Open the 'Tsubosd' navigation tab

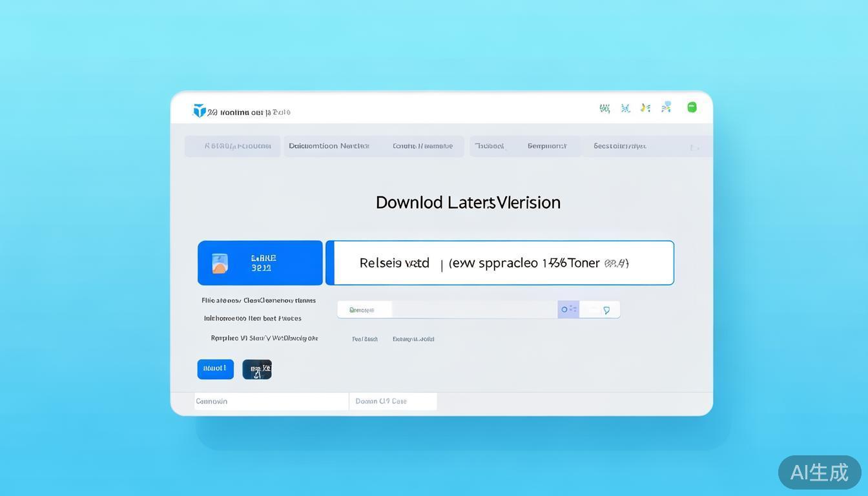[490, 146]
